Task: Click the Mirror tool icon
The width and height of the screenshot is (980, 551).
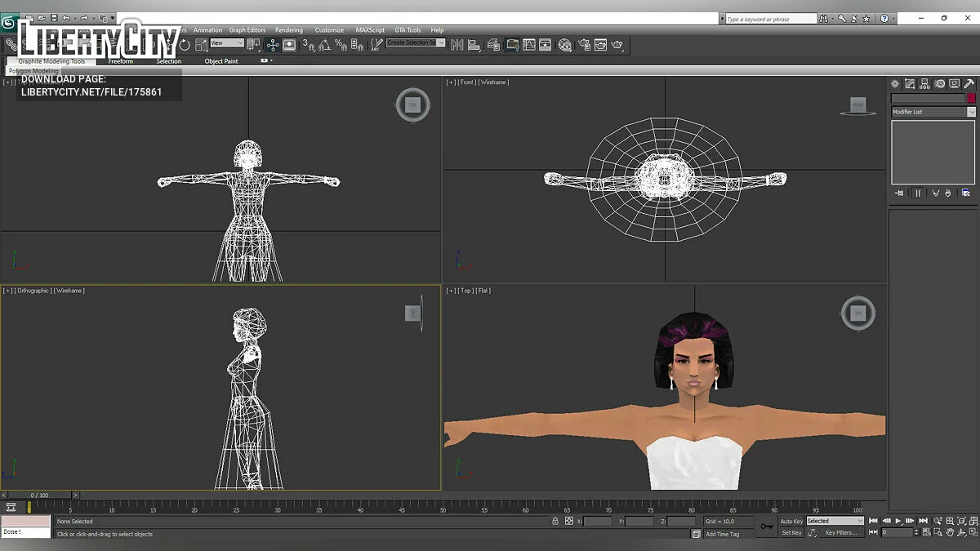Action: (x=457, y=45)
